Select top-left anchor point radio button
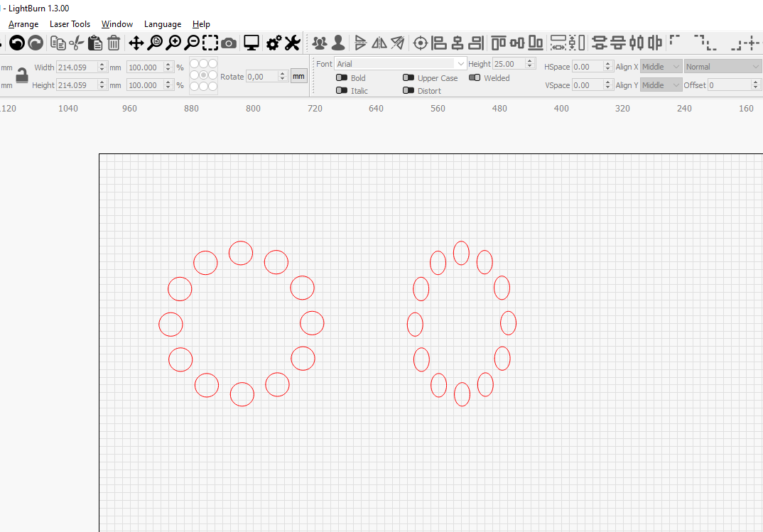The image size is (763, 532). coord(194,64)
